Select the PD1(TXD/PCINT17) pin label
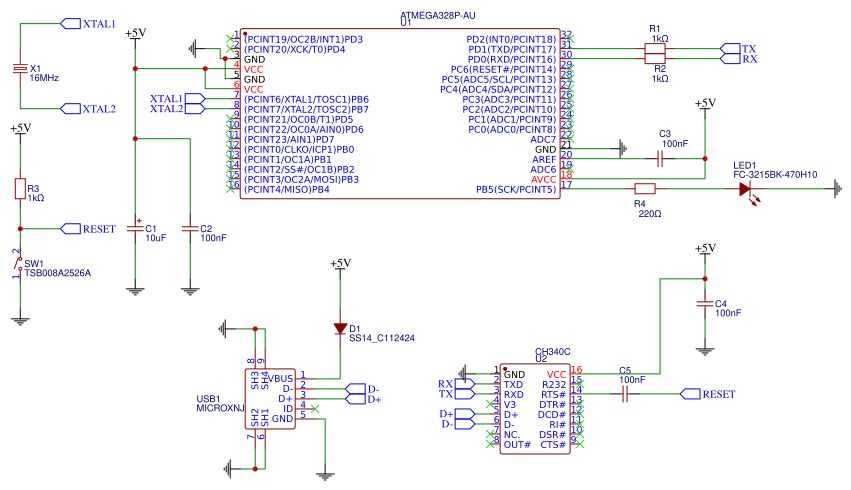Image resolution: width=851 pixels, height=490 pixels. tap(512, 49)
